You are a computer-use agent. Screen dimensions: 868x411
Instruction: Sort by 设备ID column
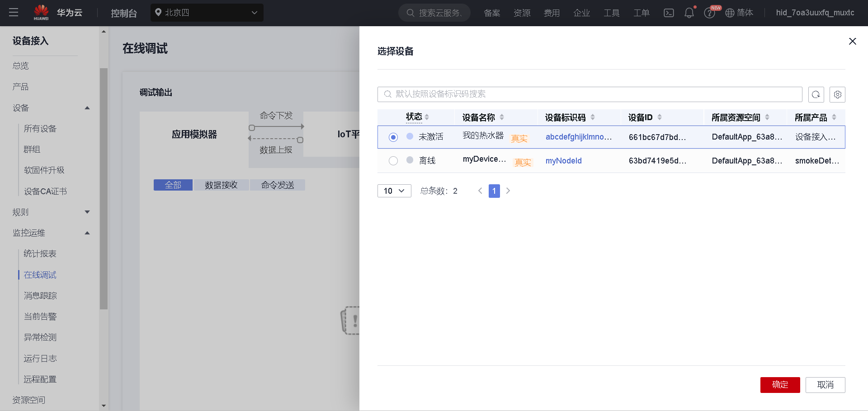[660, 117]
